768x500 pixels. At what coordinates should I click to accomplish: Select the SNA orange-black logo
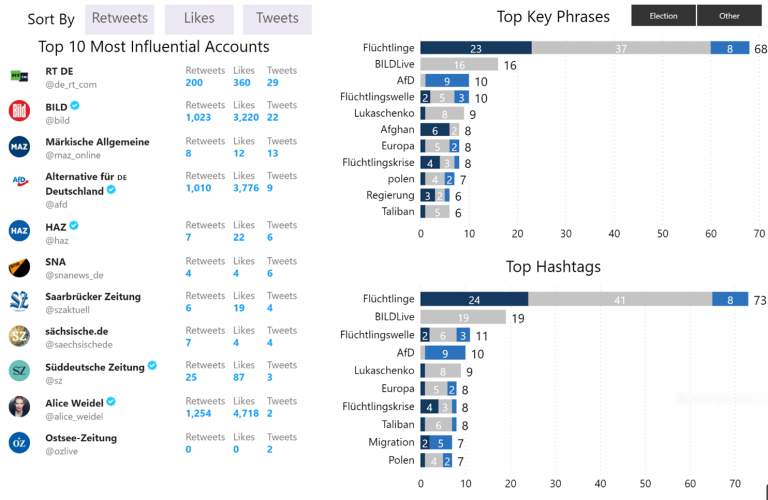click(19, 267)
